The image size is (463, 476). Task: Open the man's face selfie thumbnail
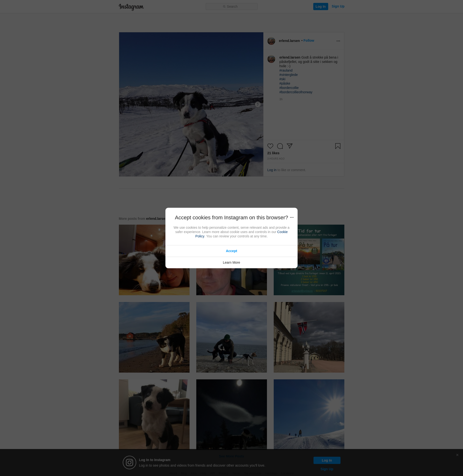(231, 282)
